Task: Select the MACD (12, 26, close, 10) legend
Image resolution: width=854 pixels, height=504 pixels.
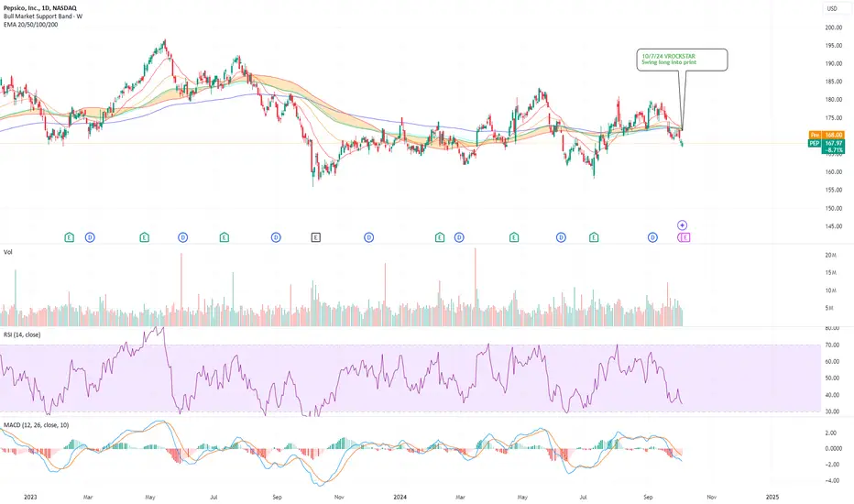Action: tap(36, 425)
